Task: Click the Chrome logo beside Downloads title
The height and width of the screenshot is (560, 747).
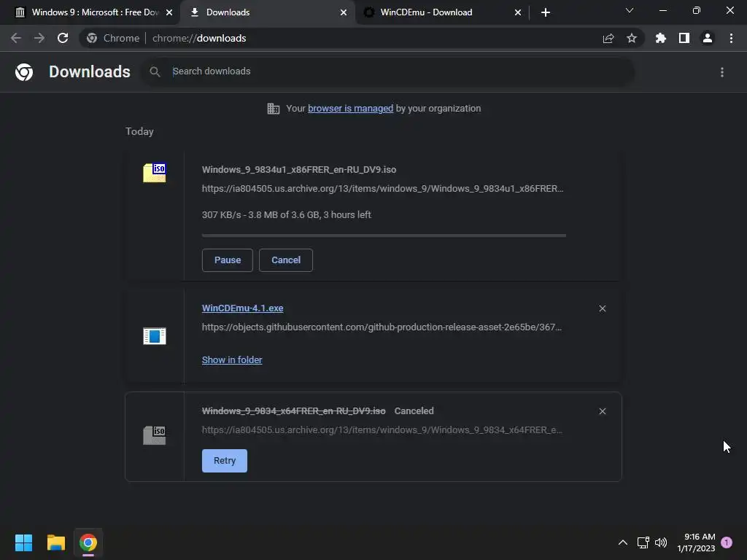Action: tap(24, 72)
